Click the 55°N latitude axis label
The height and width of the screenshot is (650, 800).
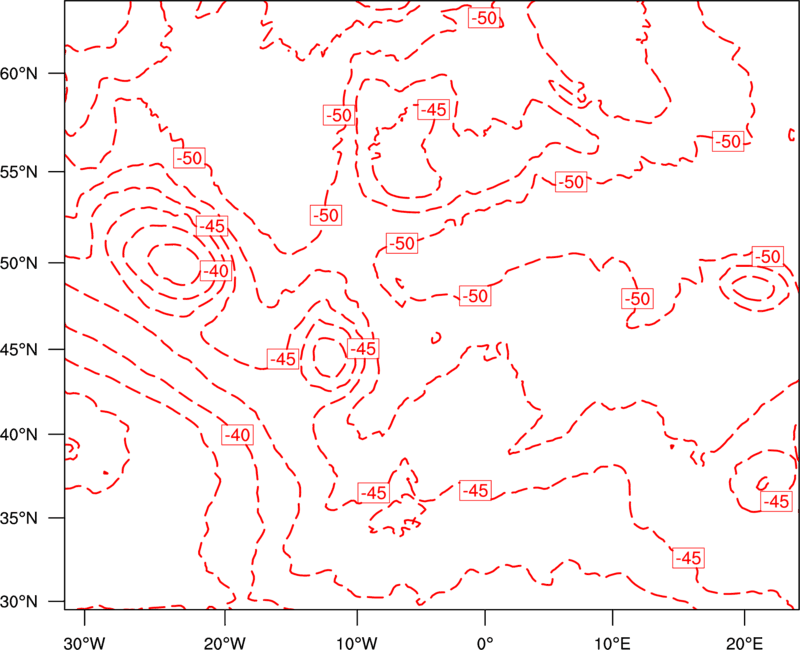pyautogui.click(x=19, y=172)
